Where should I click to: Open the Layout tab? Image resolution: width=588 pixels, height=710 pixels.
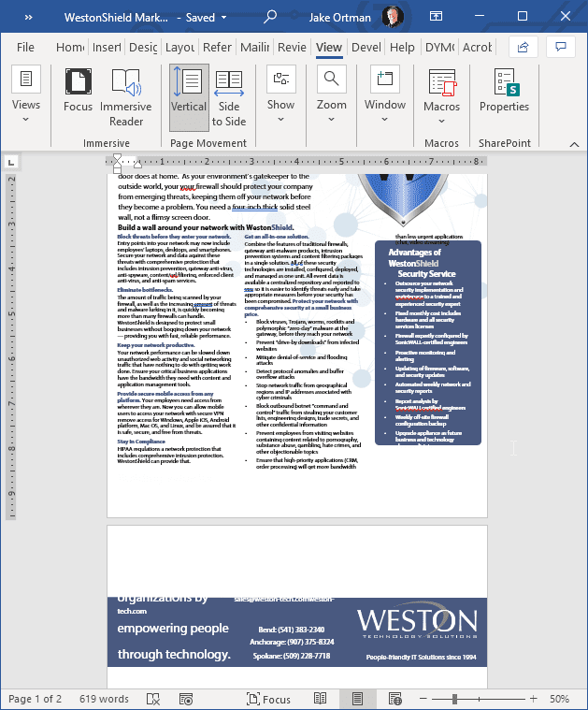coord(179,47)
